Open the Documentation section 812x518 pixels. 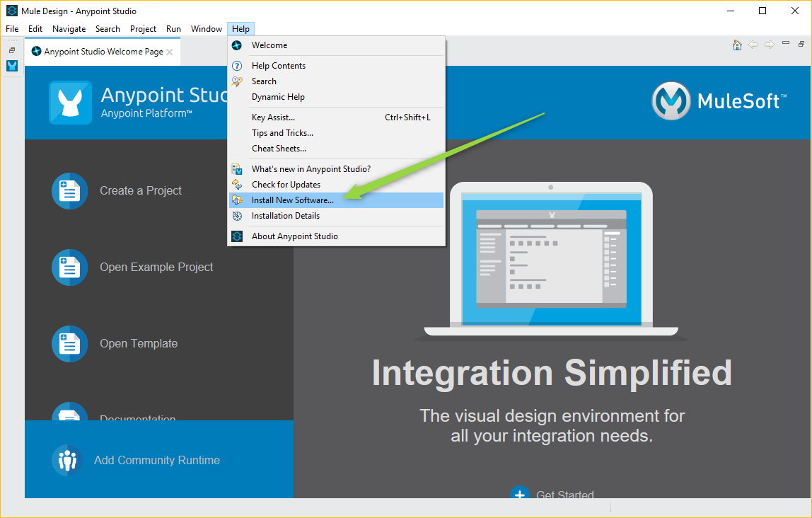[137, 419]
